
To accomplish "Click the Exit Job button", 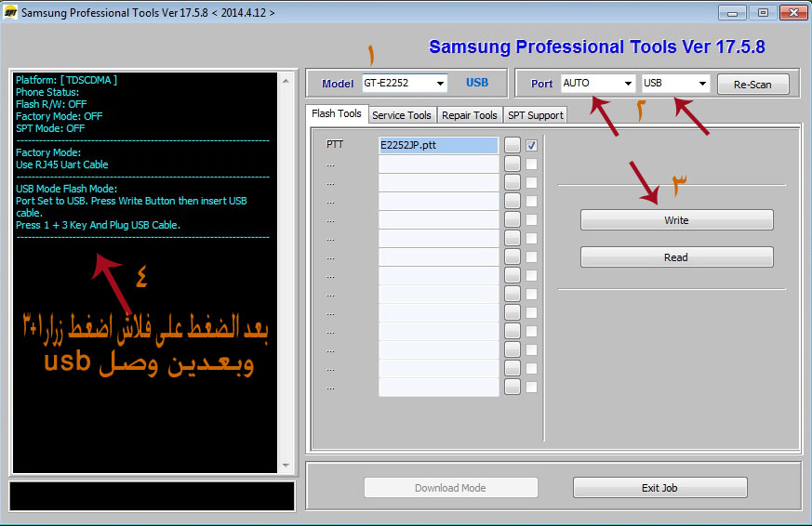I will click(659, 488).
